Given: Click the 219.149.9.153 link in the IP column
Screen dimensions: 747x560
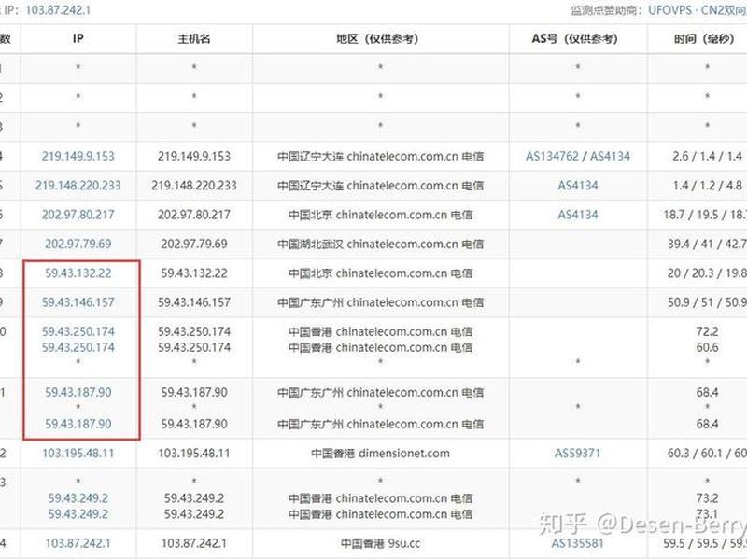Looking at the screenshot, I should (78, 156).
